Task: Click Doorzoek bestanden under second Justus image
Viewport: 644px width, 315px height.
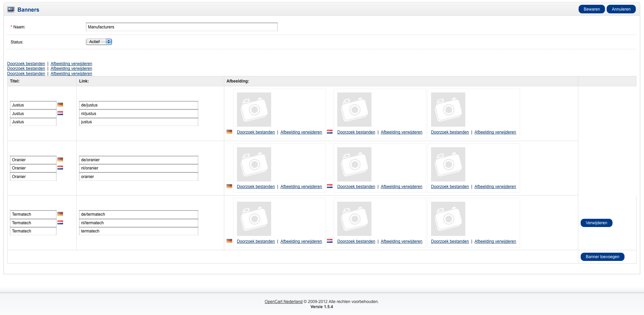Action: pyautogui.click(x=356, y=132)
